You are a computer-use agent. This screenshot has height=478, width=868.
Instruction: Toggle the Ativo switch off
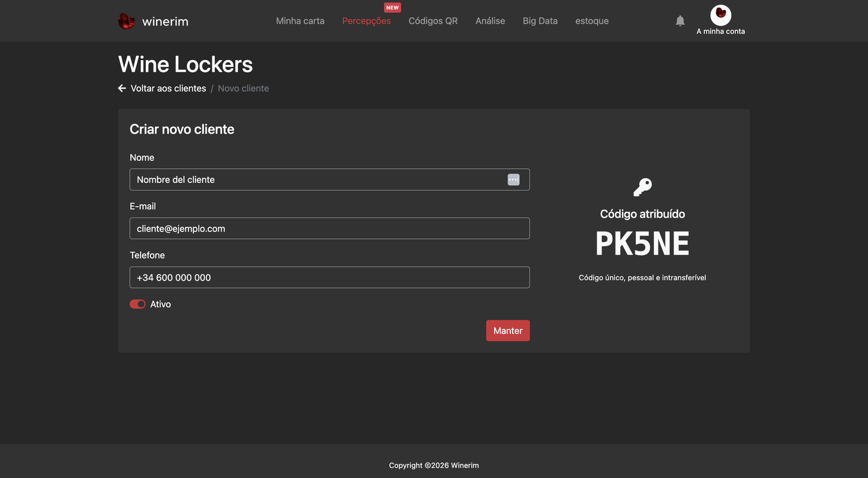coord(138,304)
